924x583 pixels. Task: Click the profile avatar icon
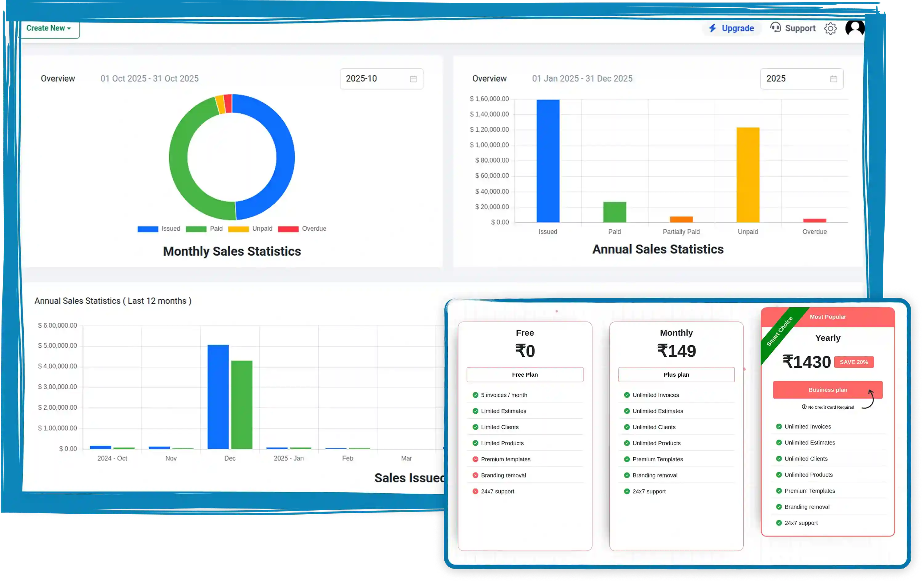tap(855, 28)
